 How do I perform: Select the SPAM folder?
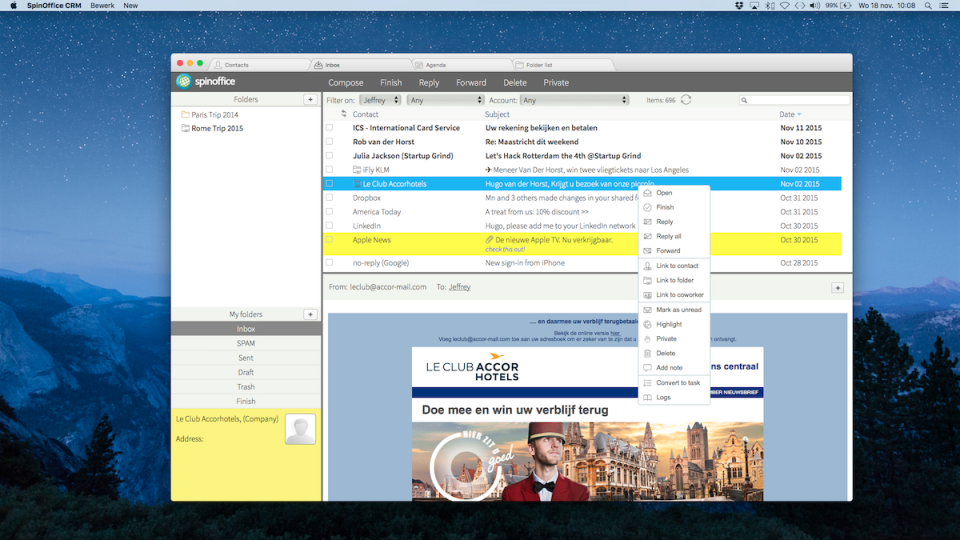(246, 343)
